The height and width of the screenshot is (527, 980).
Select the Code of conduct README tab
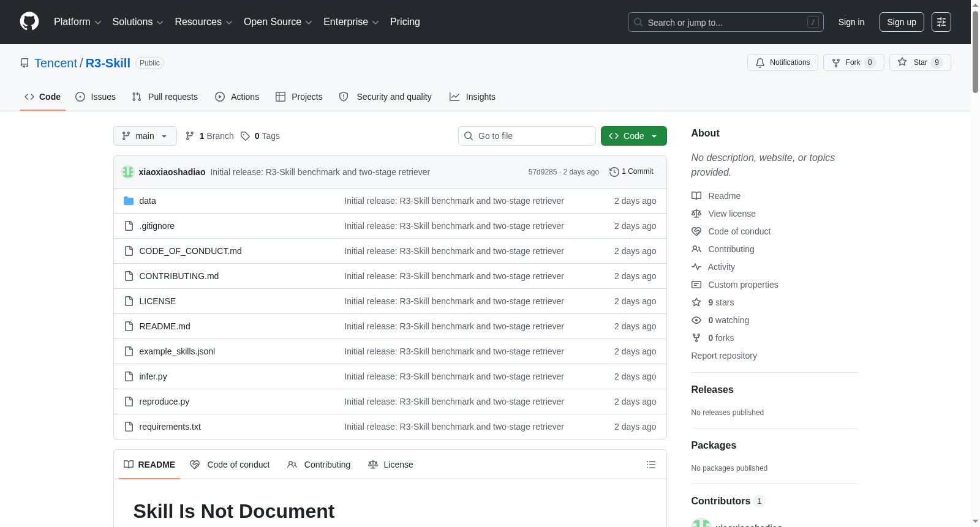coord(230,465)
